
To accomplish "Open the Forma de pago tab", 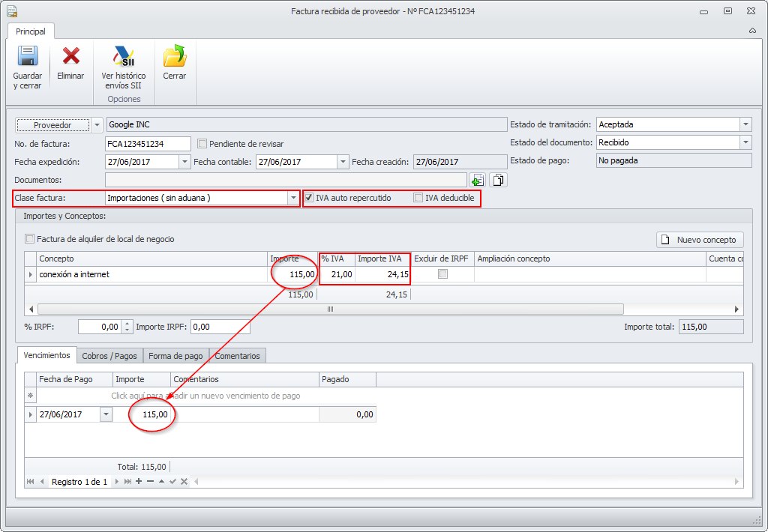I will point(175,356).
